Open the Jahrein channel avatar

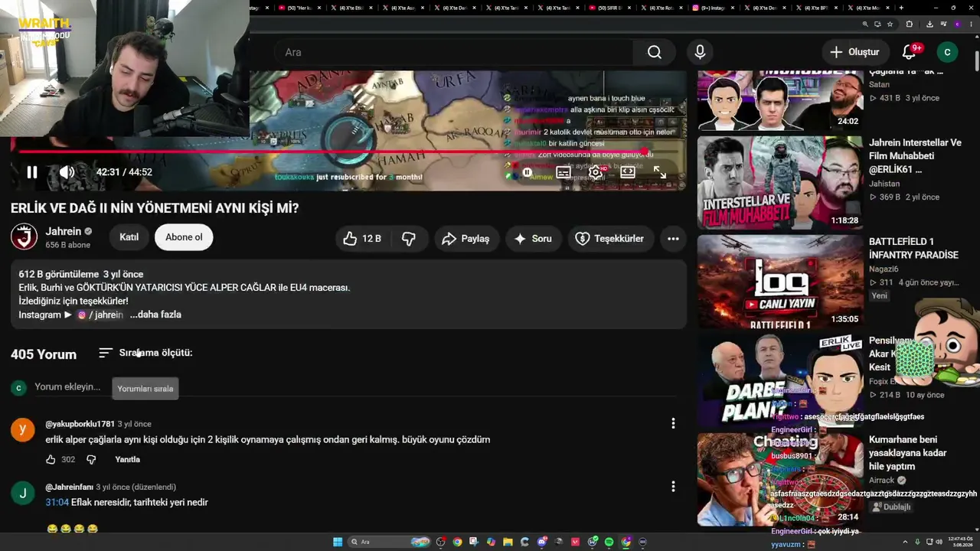[x=24, y=237]
